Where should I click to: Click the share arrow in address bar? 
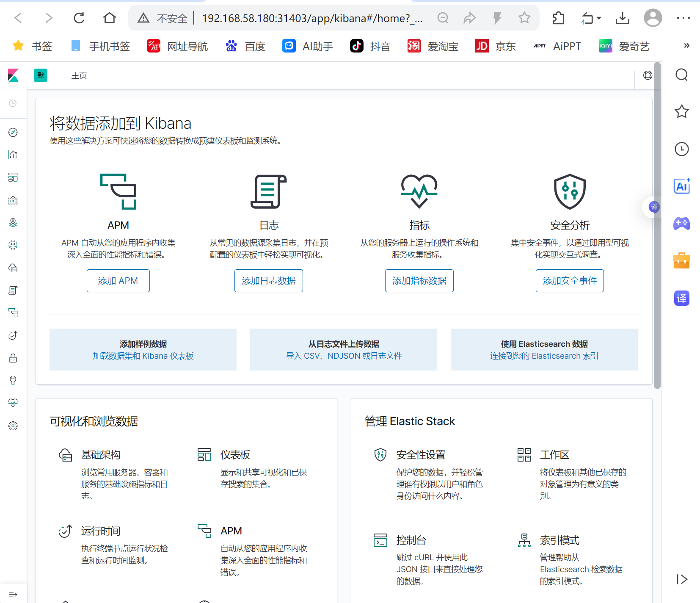(470, 18)
